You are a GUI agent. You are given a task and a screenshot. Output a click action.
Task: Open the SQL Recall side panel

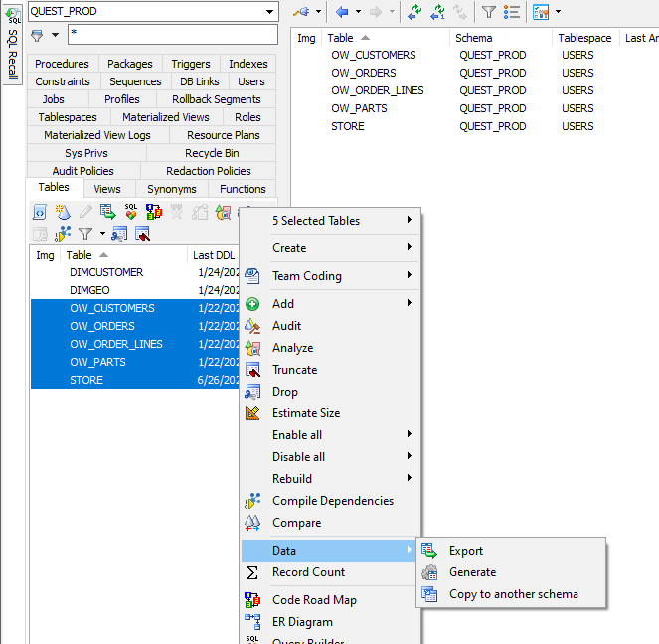click(13, 43)
